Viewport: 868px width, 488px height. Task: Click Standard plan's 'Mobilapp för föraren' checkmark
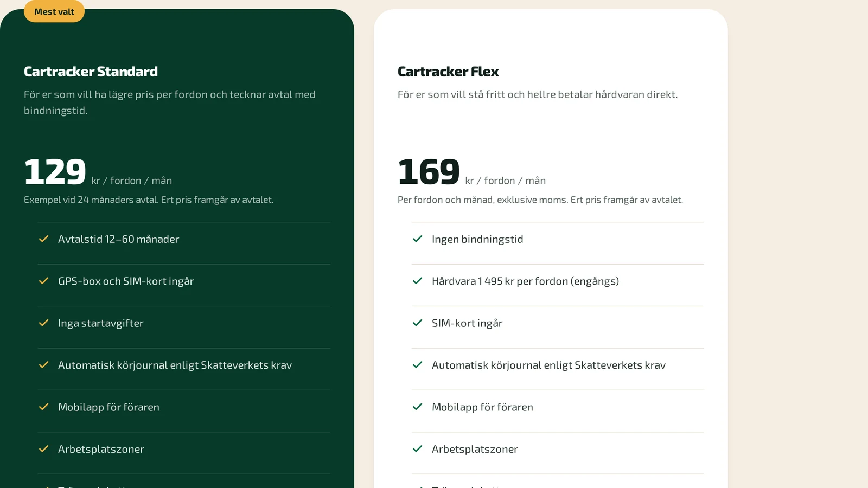coord(44,407)
